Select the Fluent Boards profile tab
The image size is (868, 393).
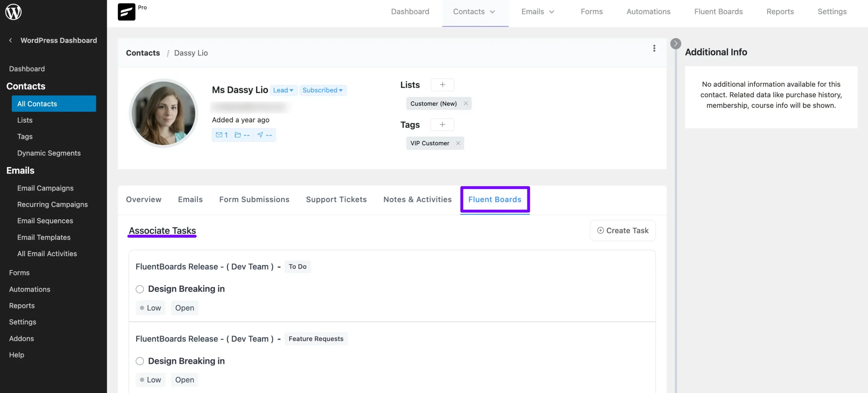(495, 200)
